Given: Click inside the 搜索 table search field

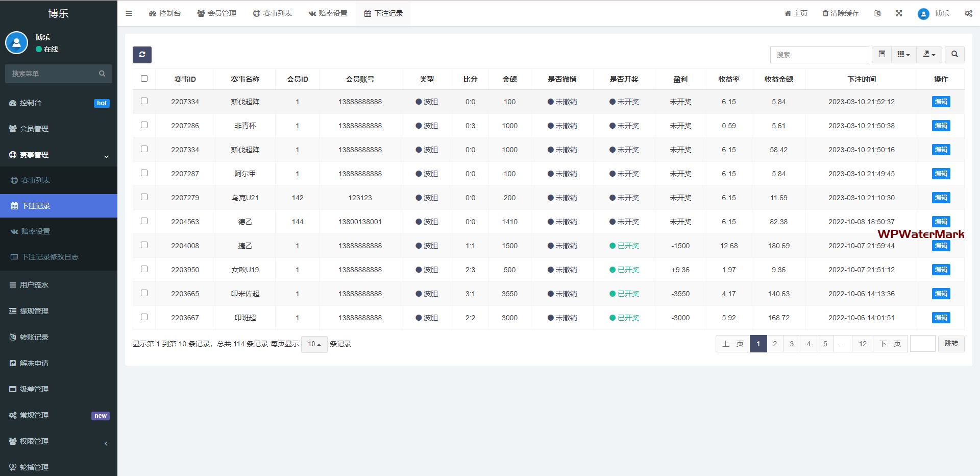Looking at the screenshot, I should point(819,55).
